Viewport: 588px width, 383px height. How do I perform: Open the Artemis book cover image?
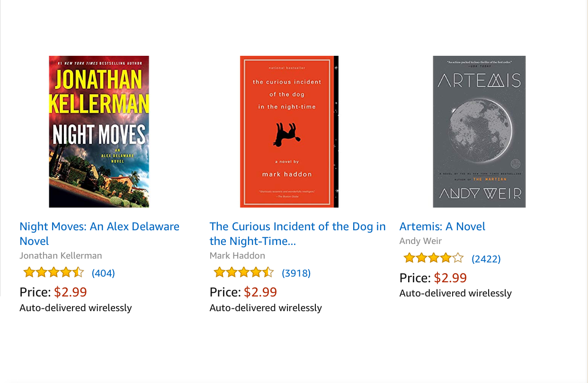479,131
